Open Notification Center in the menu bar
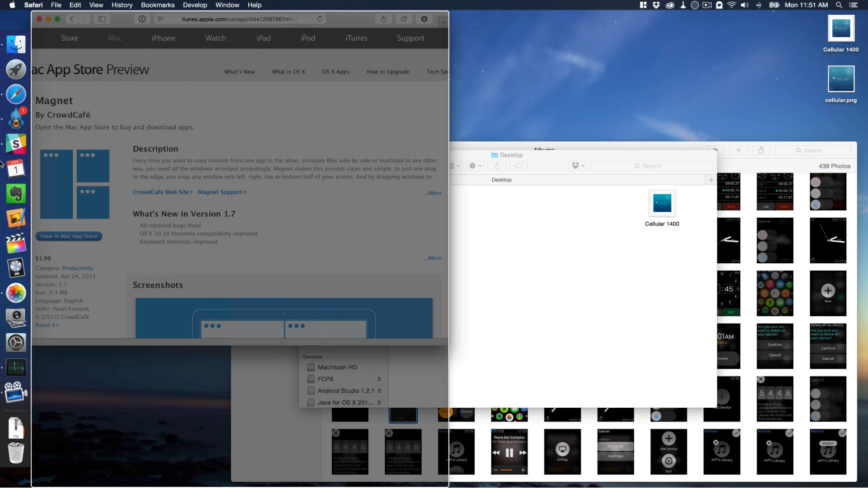The height and width of the screenshot is (488, 868). point(854,5)
